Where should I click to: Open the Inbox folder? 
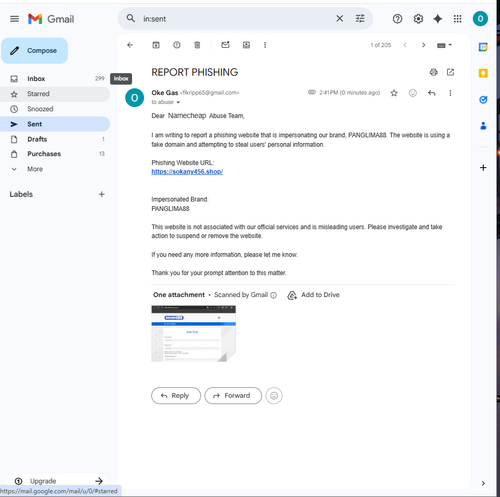point(55,79)
